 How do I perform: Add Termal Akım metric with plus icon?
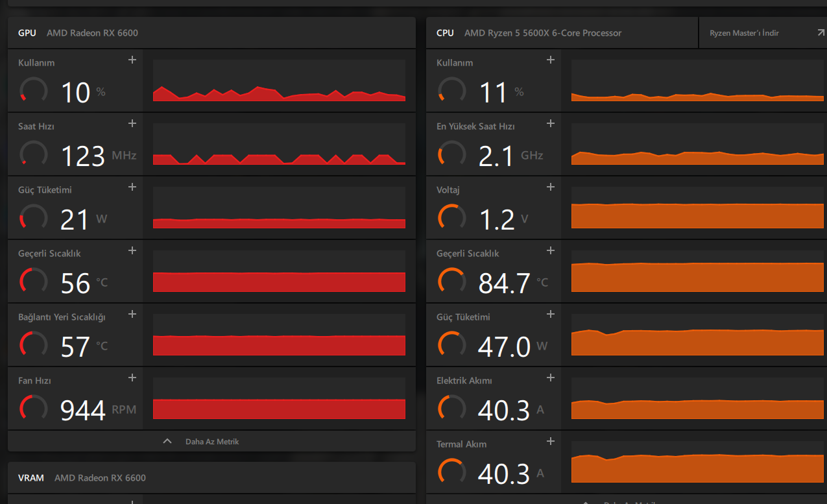click(551, 442)
